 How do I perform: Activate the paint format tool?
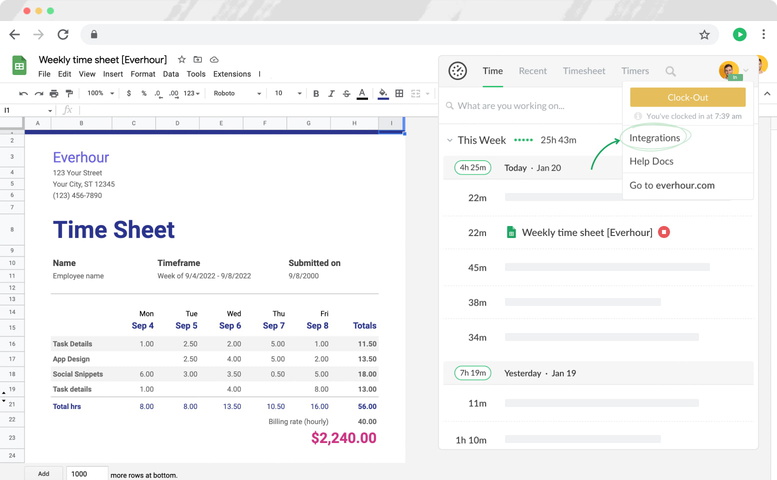tap(69, 93)
